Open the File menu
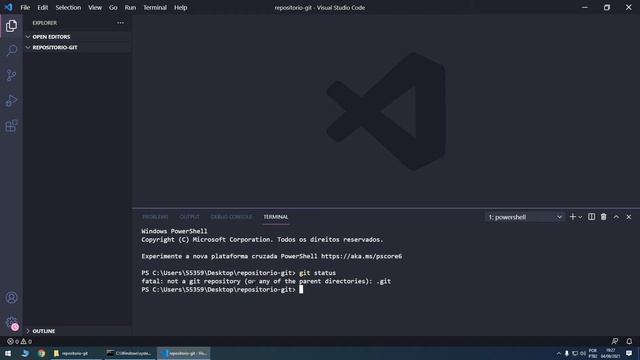 click(x=25, y=7)
